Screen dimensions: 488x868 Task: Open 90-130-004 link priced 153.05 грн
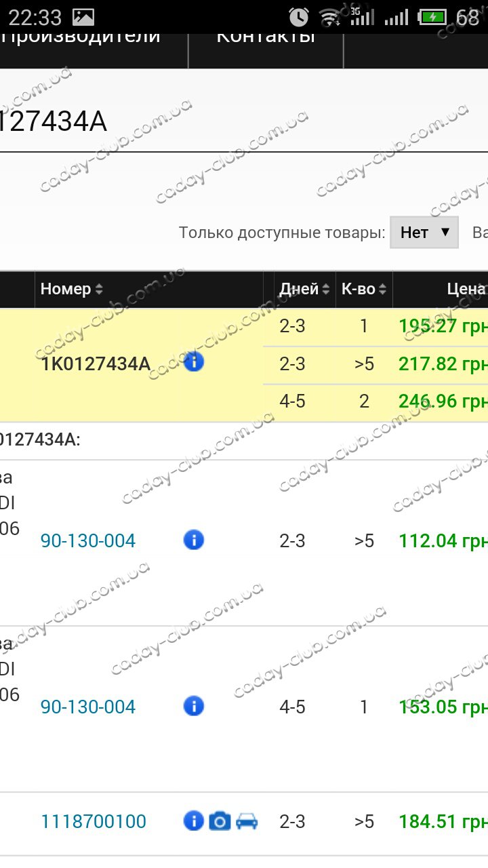tap(88, 707)
